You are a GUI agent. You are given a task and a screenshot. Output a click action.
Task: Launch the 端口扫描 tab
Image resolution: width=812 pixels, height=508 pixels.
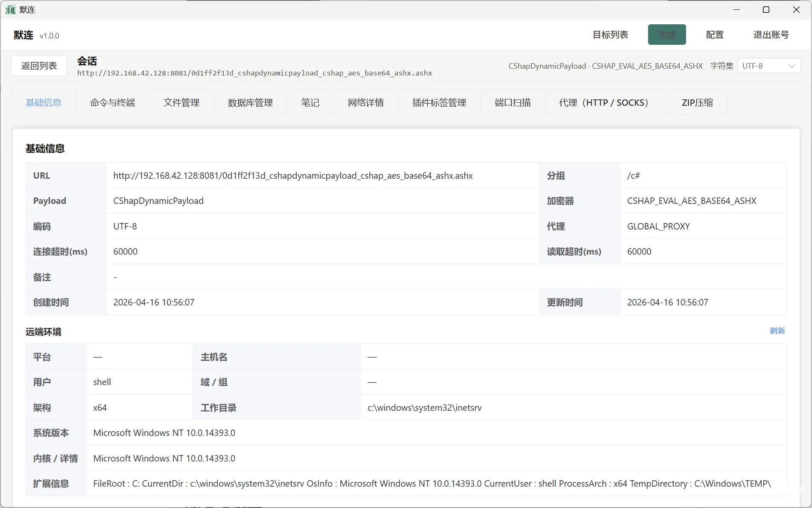pos(512,102)
